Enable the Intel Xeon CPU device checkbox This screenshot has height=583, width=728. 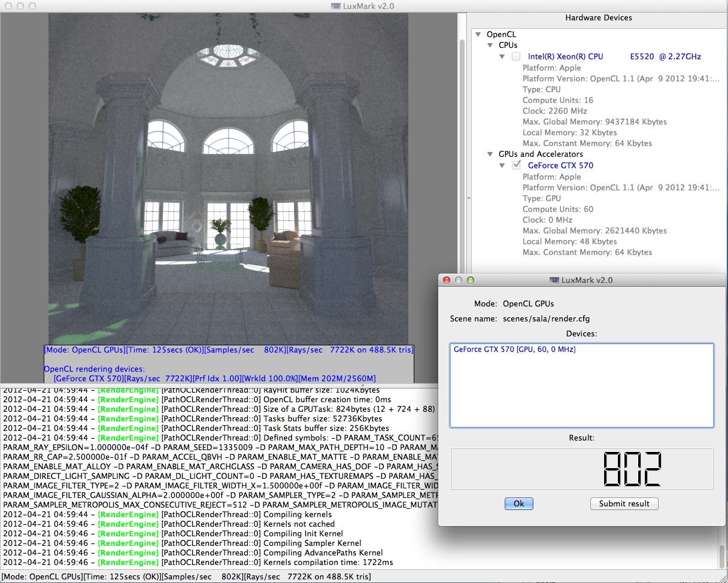[x=516, y=56]
